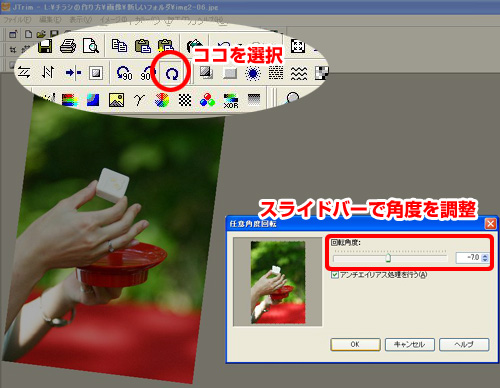500x388 pixels.
Task: Click the キャンセル button
Action: [x=410, y=344]
